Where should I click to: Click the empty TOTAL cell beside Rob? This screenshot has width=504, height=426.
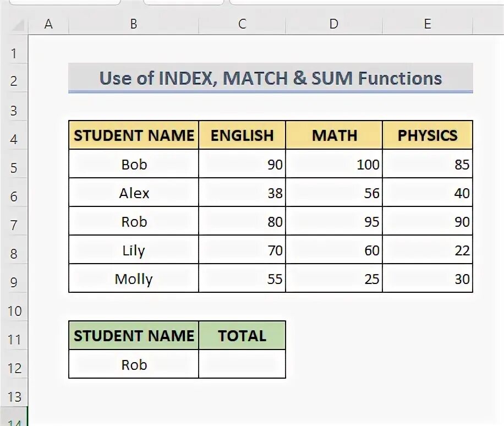(x=242, y=364)
